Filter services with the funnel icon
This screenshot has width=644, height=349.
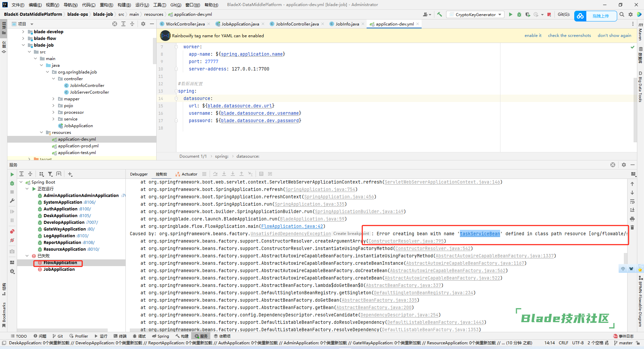(x=50, y=174)
